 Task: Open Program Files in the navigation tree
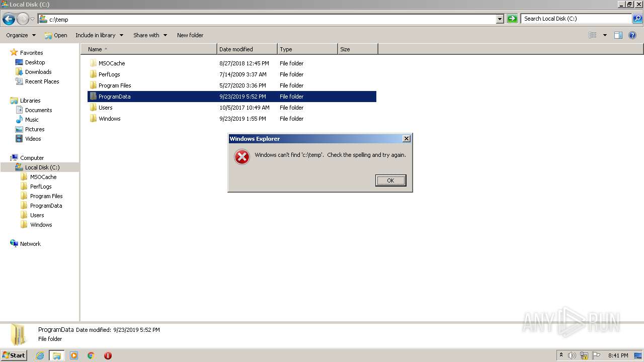coord(46,196)
